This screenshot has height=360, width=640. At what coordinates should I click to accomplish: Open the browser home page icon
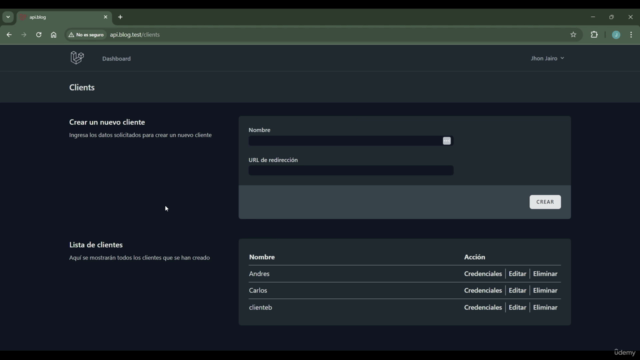click(53, 35)
